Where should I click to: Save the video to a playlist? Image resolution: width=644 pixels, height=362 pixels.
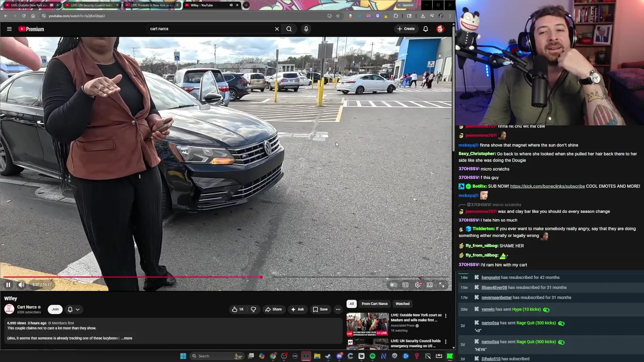coord(320,309)
